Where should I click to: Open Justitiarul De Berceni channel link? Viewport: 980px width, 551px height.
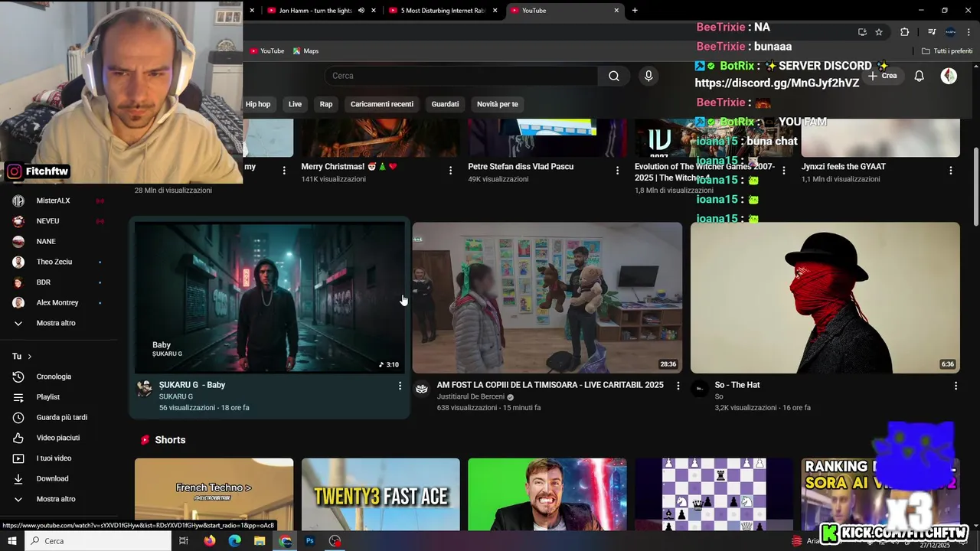pyautogui.click(x=470, y=396)
